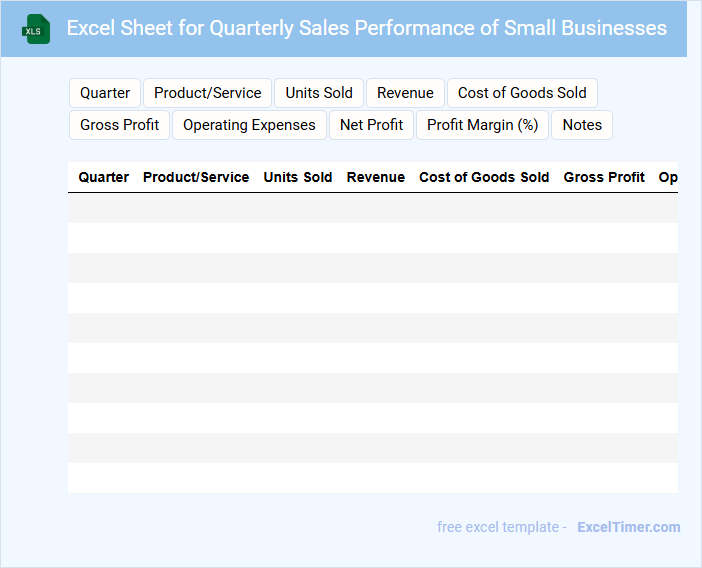Click the page title heading text
702x568 pixels.
tap(366, 28)
